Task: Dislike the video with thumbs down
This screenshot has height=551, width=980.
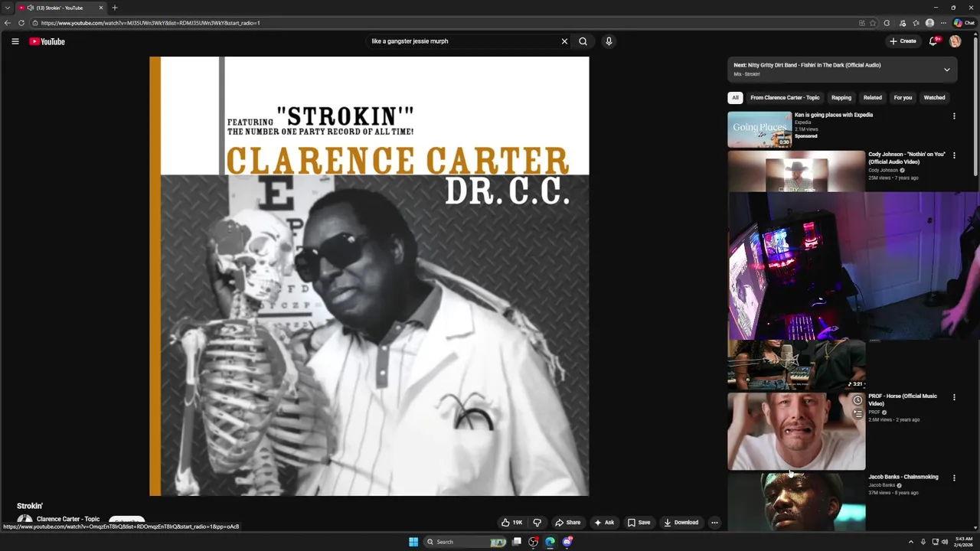Action: [537, 523]
